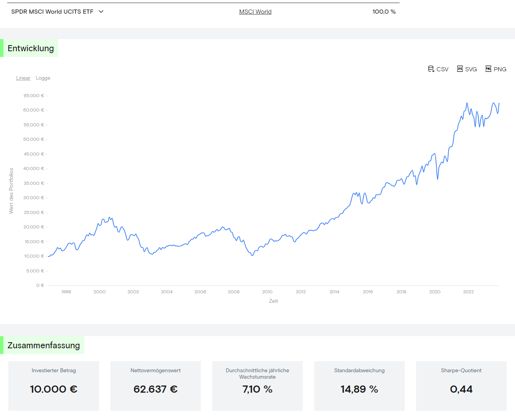Go to the Entwicklung section heading

click(x=31, y=49)
